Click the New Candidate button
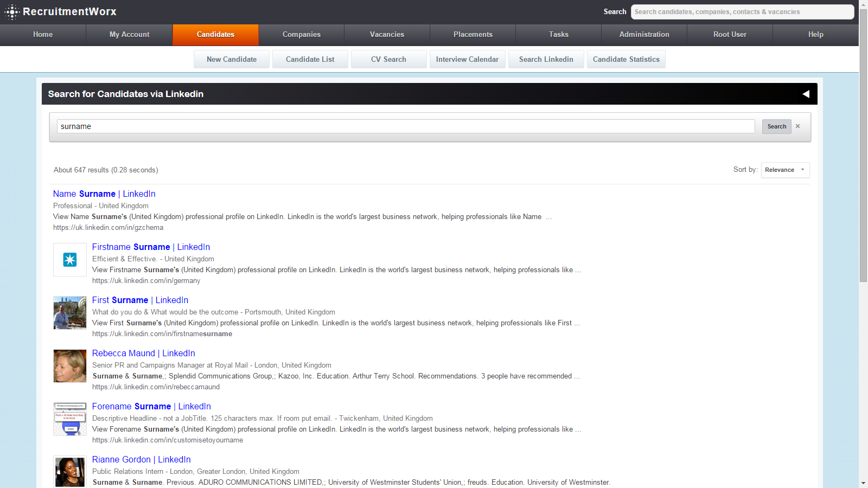Image resolution: width=868 pixels, height=488 pixels. tap(232, 59)
